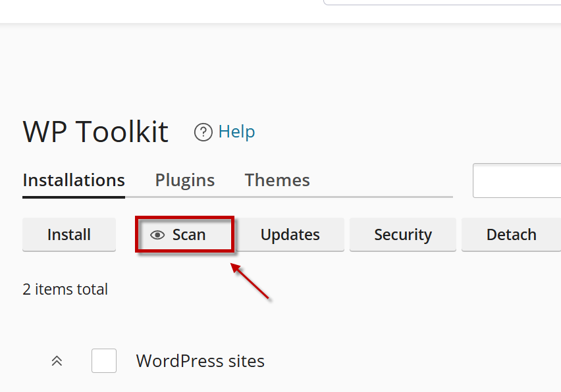Click the WP Toolkit page heading
The height and width of the screenshot is (392, 561).
(x=95, y=132)
